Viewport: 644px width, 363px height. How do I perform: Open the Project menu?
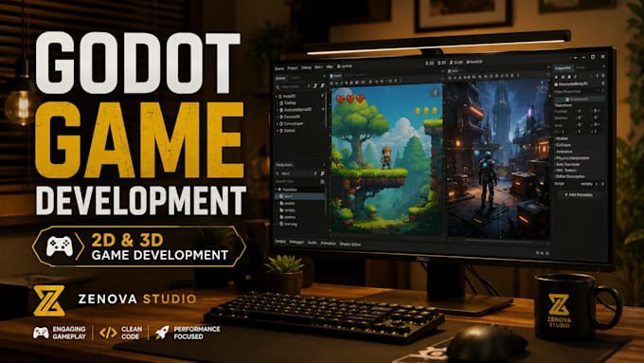[x=293, y=68]
